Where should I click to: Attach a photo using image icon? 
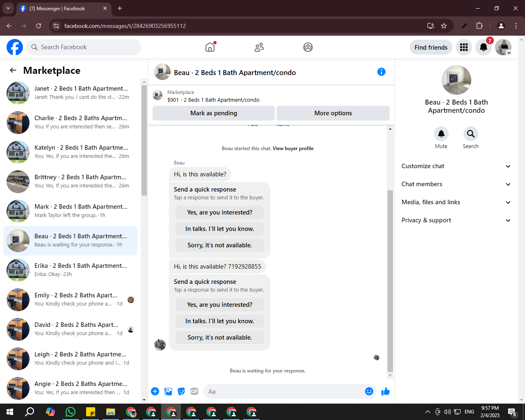pos(168,391)
